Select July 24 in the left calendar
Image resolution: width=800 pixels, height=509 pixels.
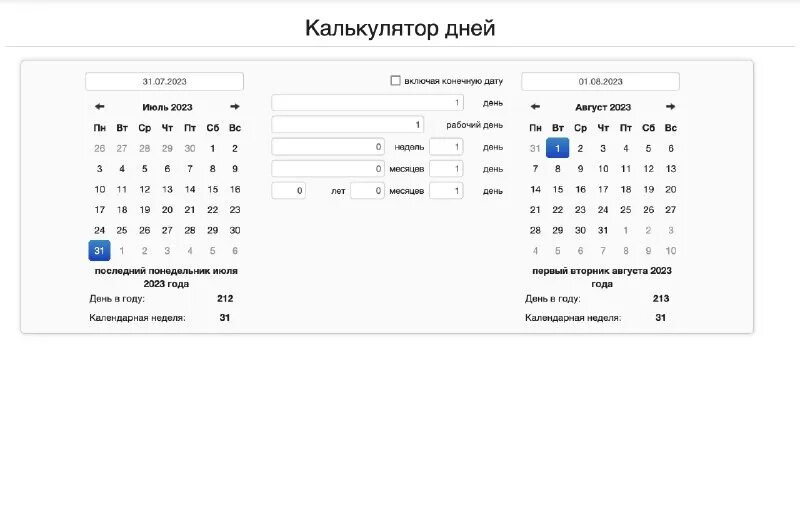pyautogui.click(x=99, y=230)
